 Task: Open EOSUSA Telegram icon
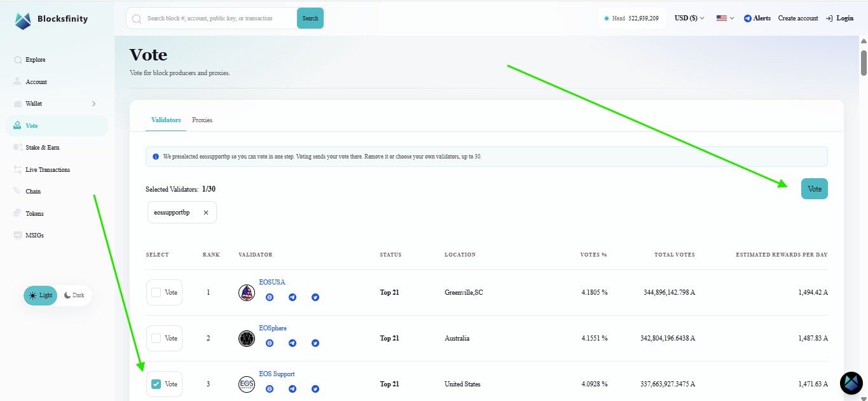(x=293, y=297)
